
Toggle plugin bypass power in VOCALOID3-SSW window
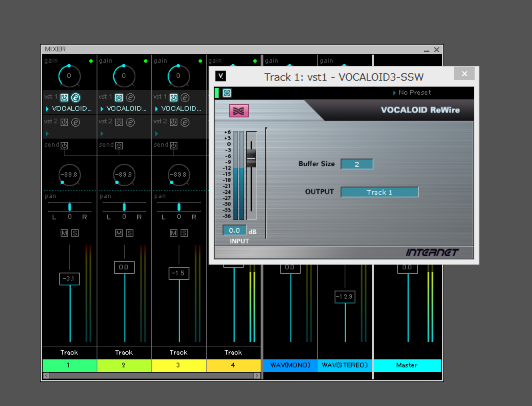tap(227, 93)
